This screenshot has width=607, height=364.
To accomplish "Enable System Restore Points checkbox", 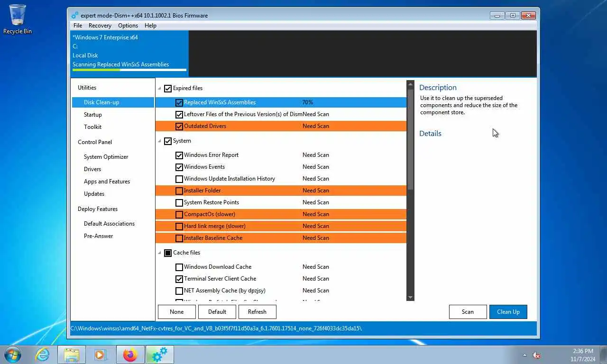I will pyautogui.click(x=179, y=202).
